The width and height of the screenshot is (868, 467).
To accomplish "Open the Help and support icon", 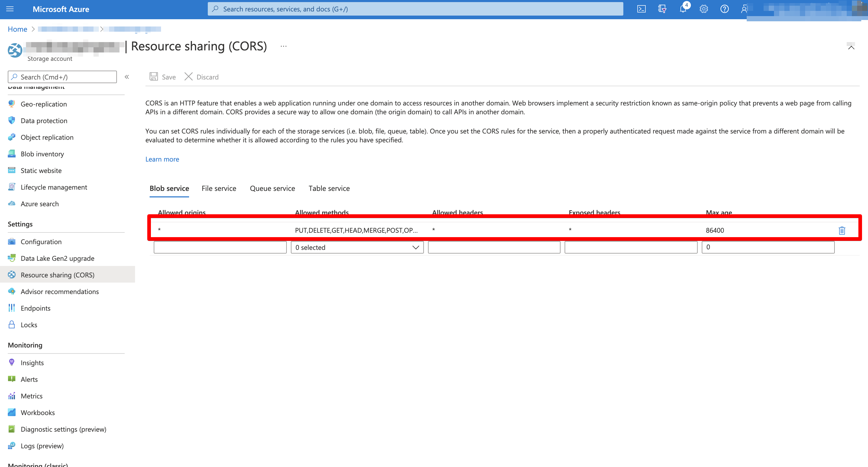I will click(724, 9).
